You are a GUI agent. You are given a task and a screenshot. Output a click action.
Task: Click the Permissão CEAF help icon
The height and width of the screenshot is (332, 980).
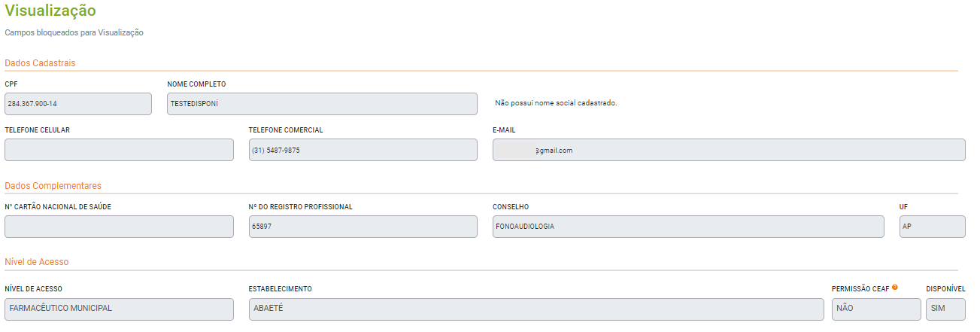(895, 287)
